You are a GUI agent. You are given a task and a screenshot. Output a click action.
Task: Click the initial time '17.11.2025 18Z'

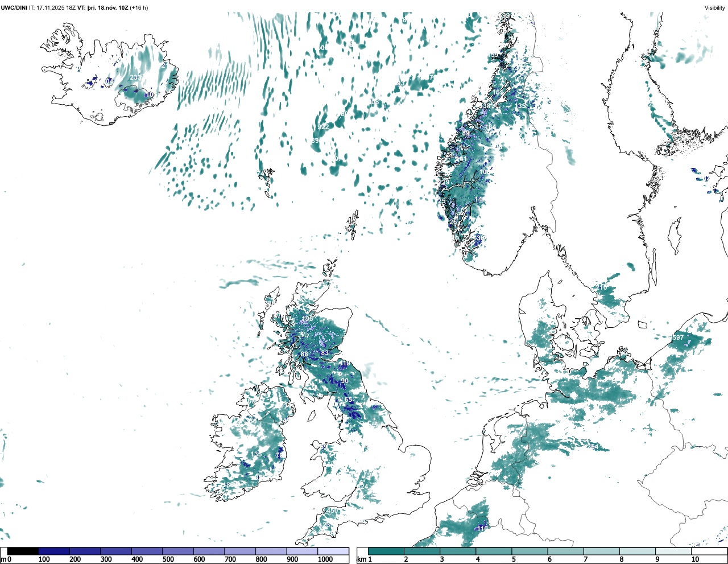pos(56,7)
